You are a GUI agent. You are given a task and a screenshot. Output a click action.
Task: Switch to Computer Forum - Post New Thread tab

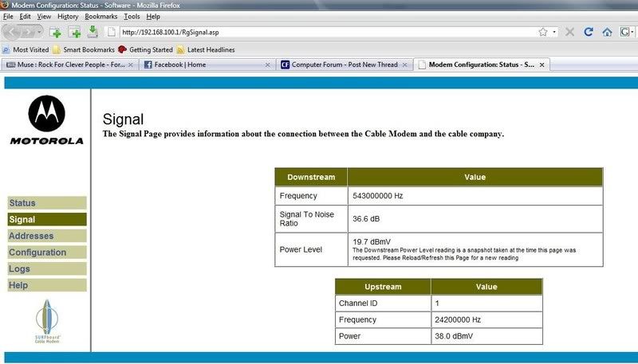339,65
